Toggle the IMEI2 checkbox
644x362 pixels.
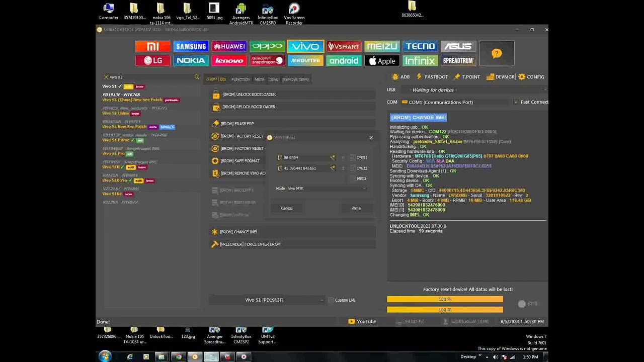(352, 168)
